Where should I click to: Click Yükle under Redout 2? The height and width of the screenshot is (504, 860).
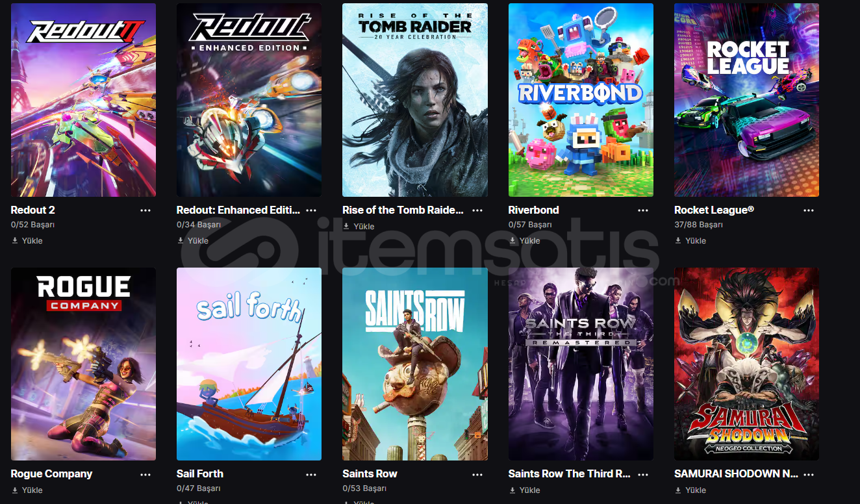pyautogui.click(x=27, y=240)
